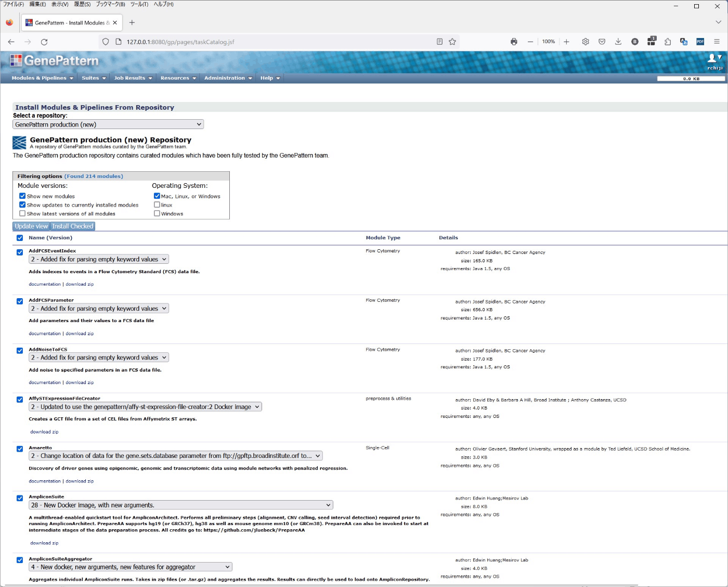Open browser settings gear icon

[586, 42]
